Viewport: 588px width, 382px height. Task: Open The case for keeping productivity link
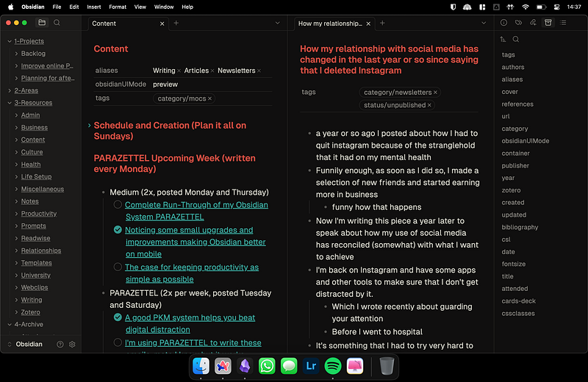click(192, 273)
